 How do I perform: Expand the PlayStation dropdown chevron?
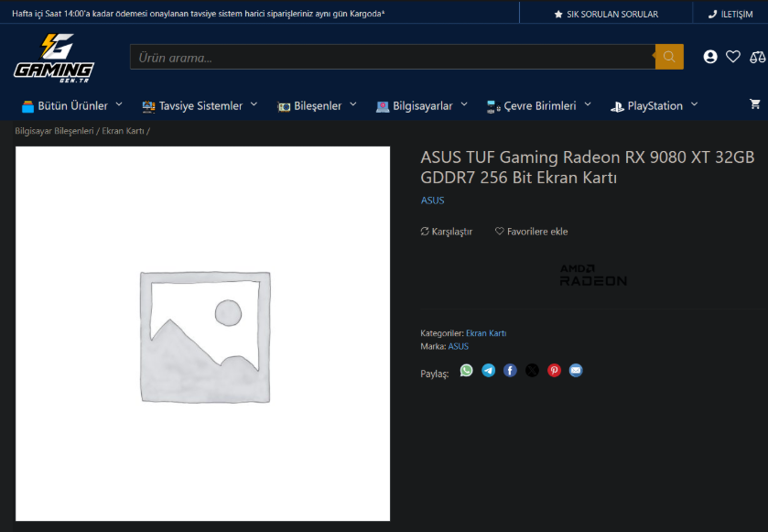694,104
